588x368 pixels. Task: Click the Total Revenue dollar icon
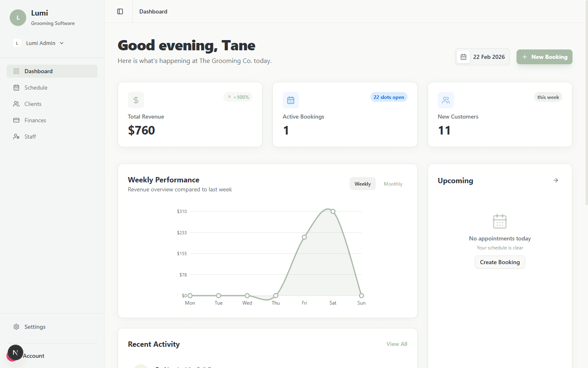[x=136, y=100]
